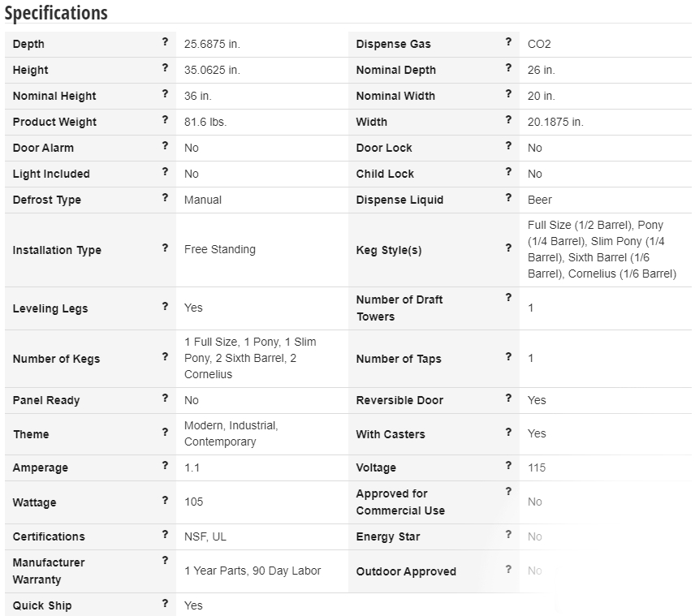Open help for Approved for Commercial Use

[508, 491]
